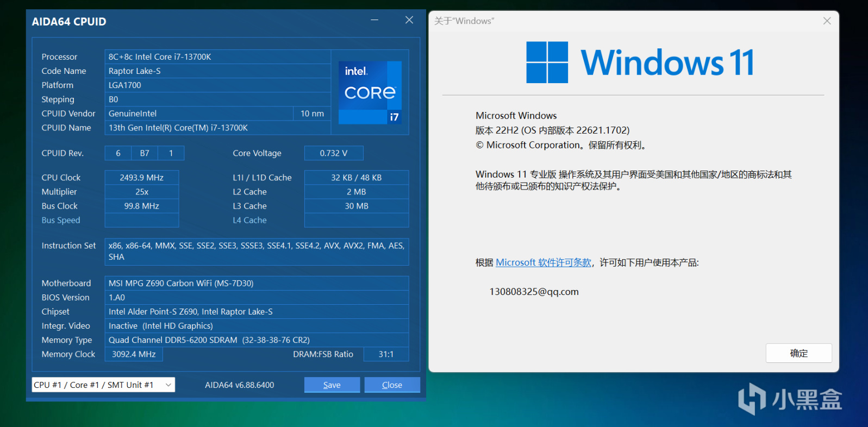Click the L3 Cache value 30 MB

click(357, 206)
